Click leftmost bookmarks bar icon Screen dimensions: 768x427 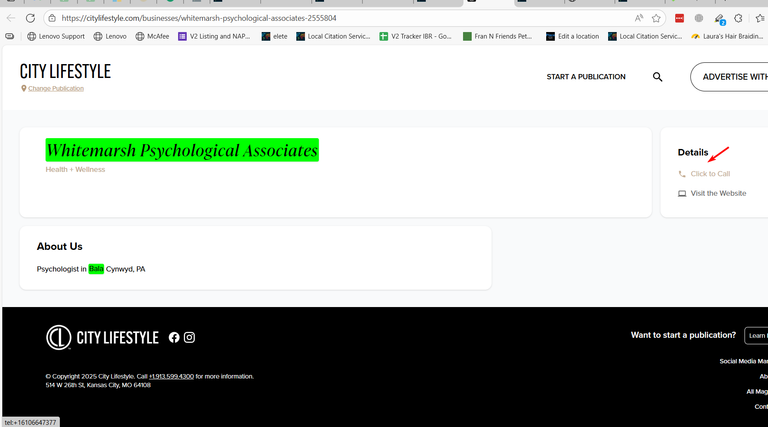point(10,36)
